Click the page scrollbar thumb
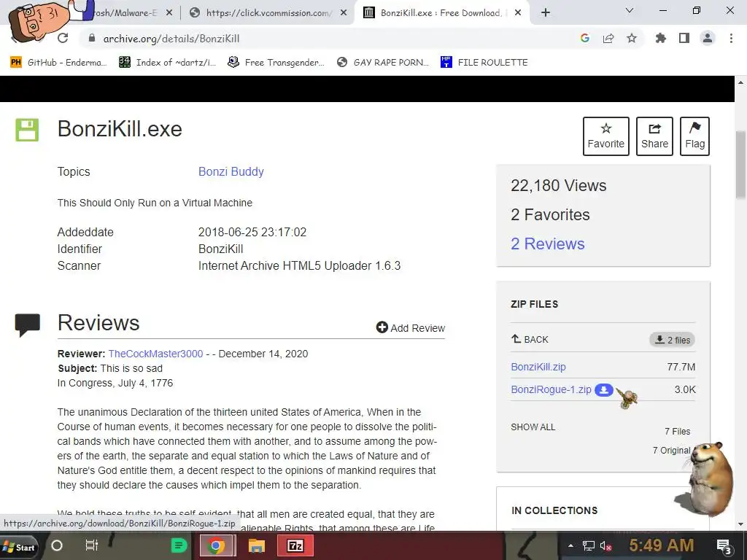 click(x=740, y=164)
